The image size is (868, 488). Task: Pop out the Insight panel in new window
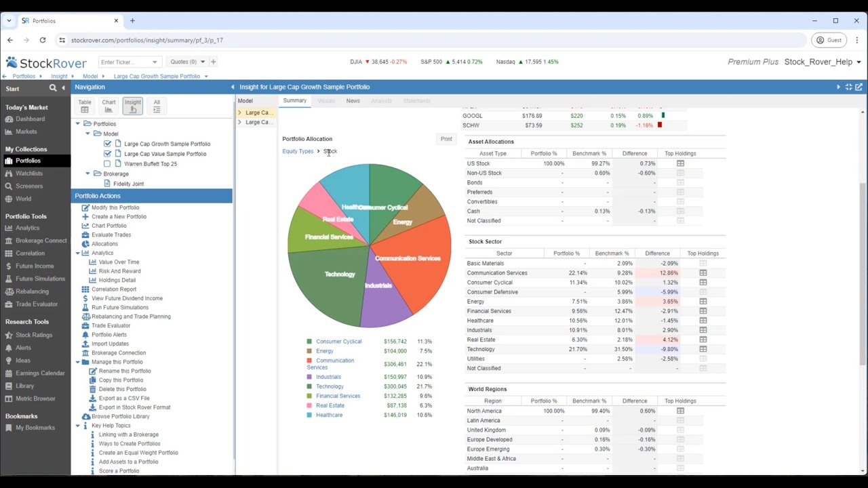[859, 87]
